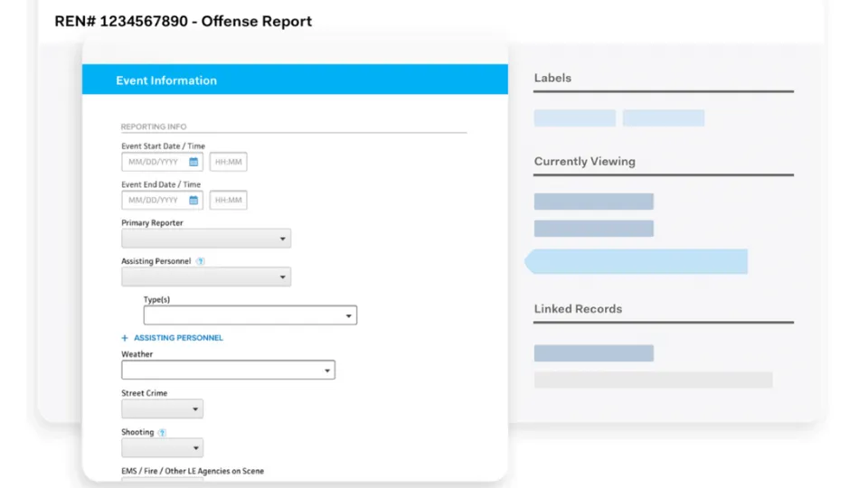Select highlighted item in Currently Viewing

[636, 261]
